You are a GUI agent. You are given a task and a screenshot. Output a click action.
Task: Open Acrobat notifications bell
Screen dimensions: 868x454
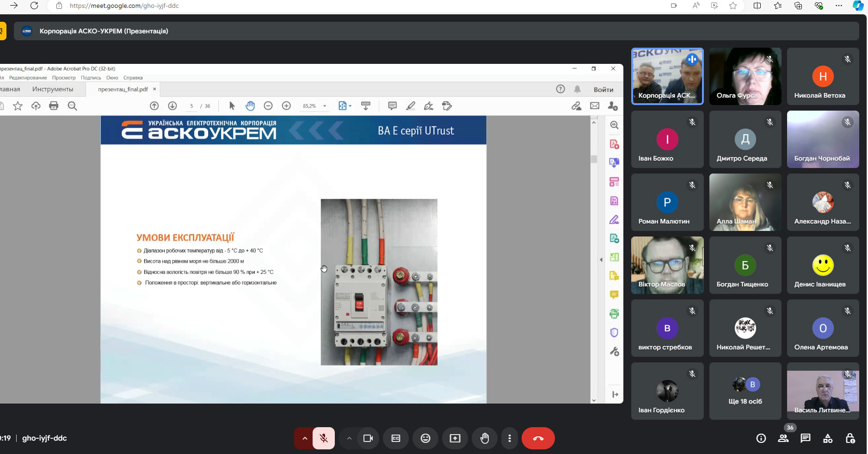click(x=578, y=89)
